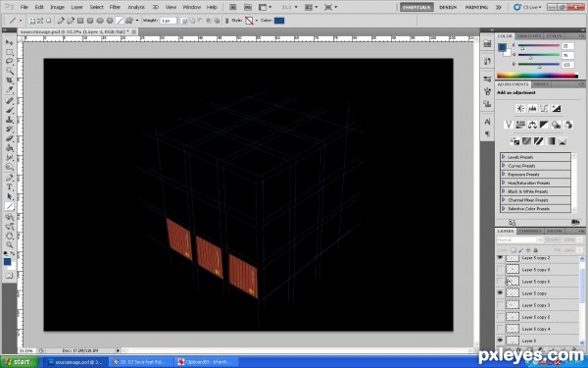Select the Pen tool in toolbox
The image size is (588, 368).
click(10, 178)
